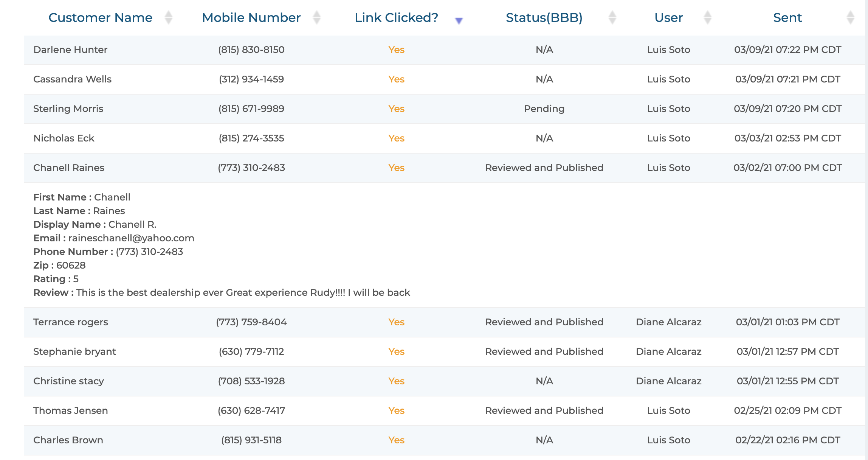Image resolution: width=868 pixels, height=460 pixels.
Task: Click the User column sort arrows
Action: 708,17
